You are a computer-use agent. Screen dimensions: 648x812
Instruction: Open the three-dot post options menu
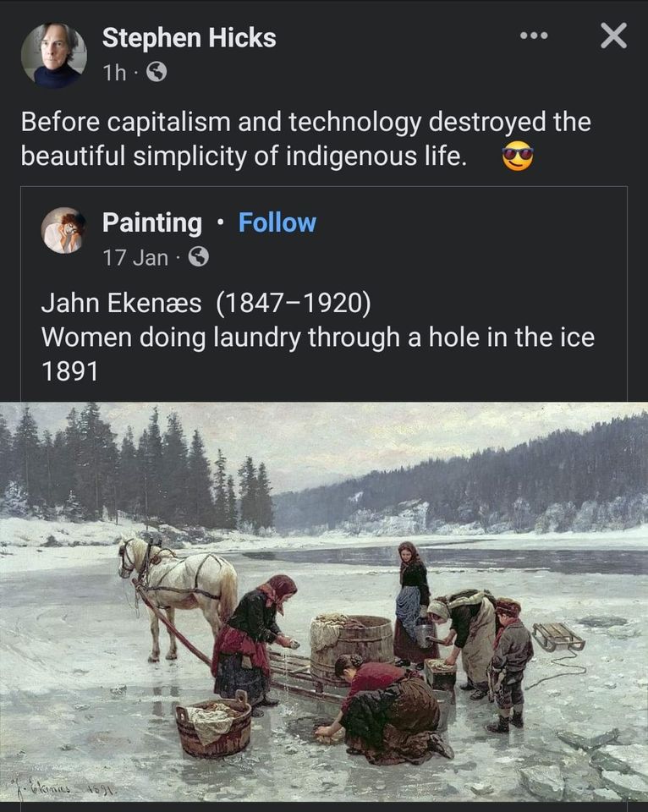tap(534, 36)
